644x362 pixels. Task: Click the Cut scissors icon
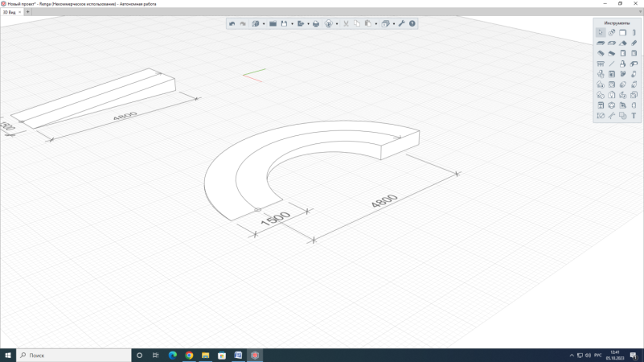tap(346, 24)
